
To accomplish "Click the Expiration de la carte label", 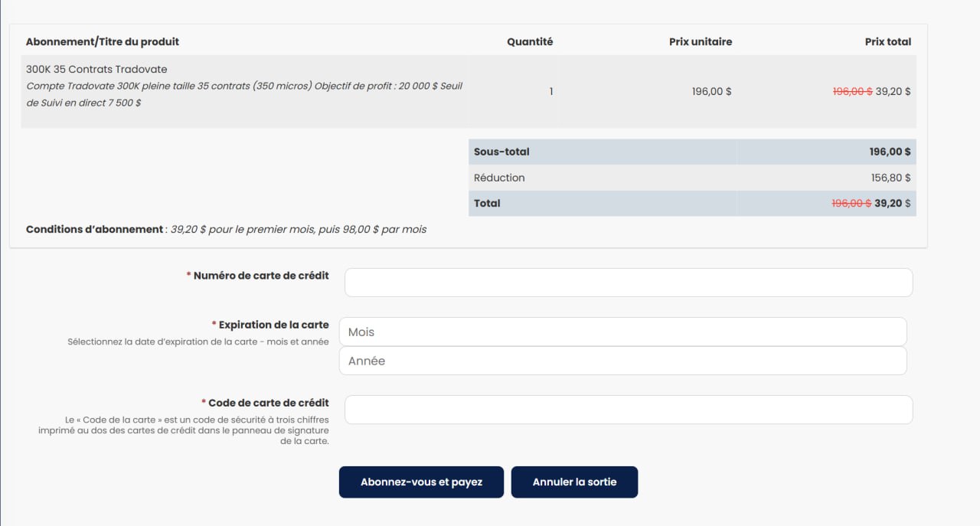I will [272, 324].
